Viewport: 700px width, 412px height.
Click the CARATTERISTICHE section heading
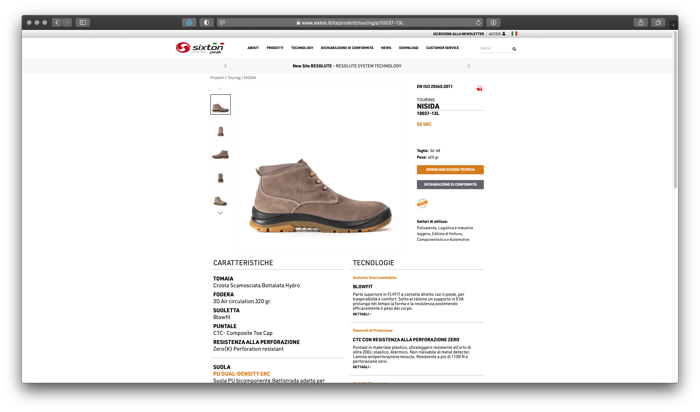(x=243, y=263)
